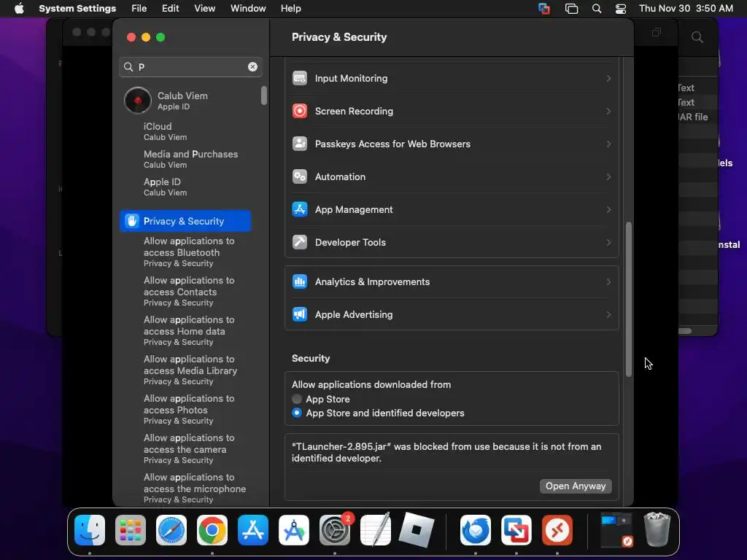Open the View menu
The image size is (747, 560).
204,9
